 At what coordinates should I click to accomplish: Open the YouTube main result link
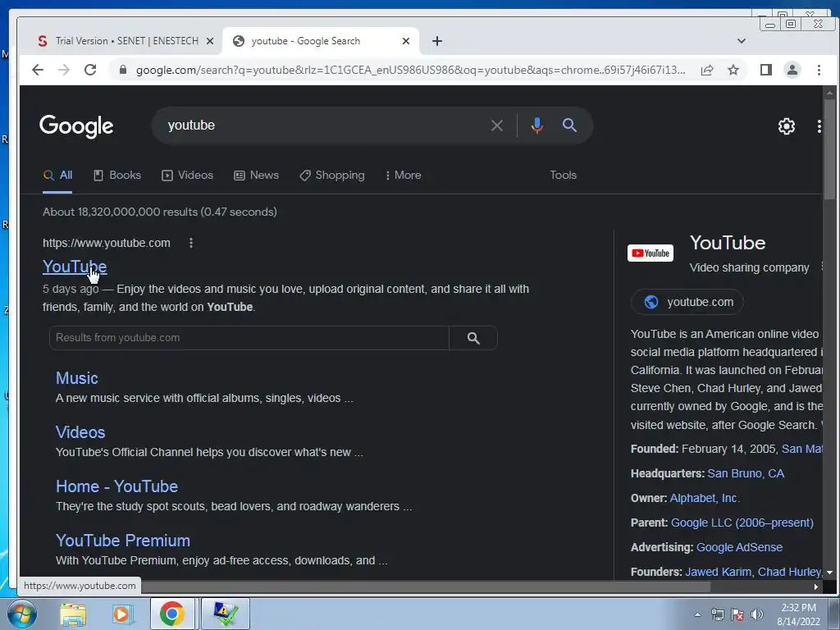click(75, 267)
